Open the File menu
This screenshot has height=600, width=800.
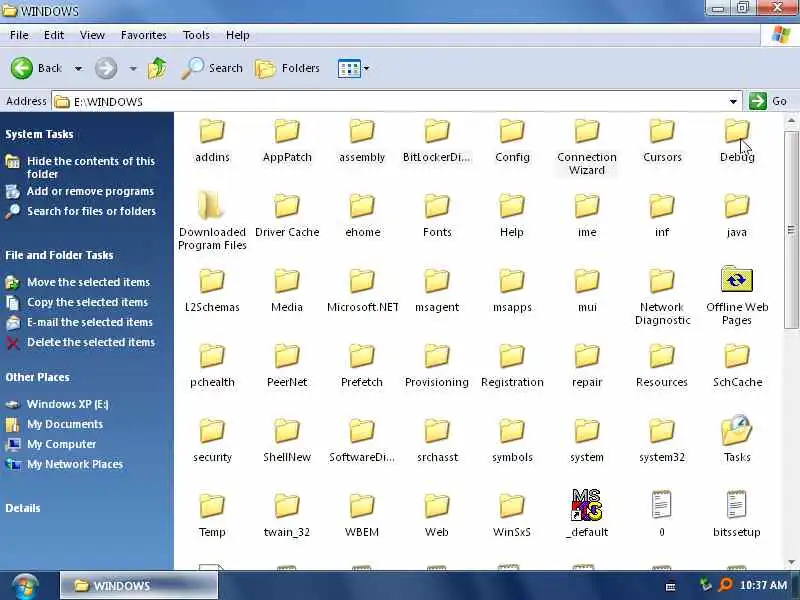(x=19, y=35)
